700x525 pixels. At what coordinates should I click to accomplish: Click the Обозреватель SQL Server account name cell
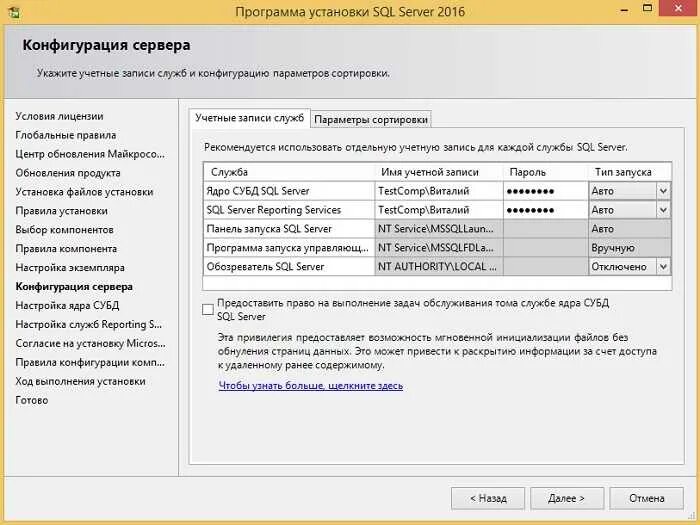[x=438, y=267]
